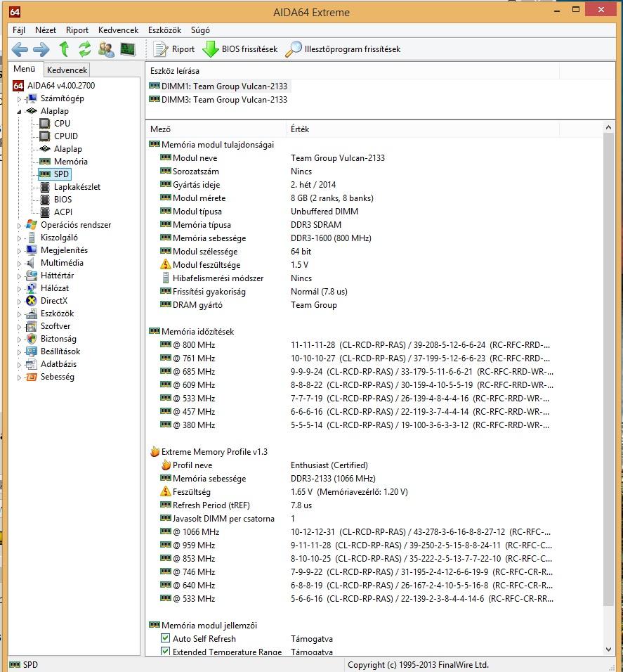This screenshot has height=672, width=623.
Task: Open the Súgó menu
Action: pyautogui.click(x=200, y=30)
